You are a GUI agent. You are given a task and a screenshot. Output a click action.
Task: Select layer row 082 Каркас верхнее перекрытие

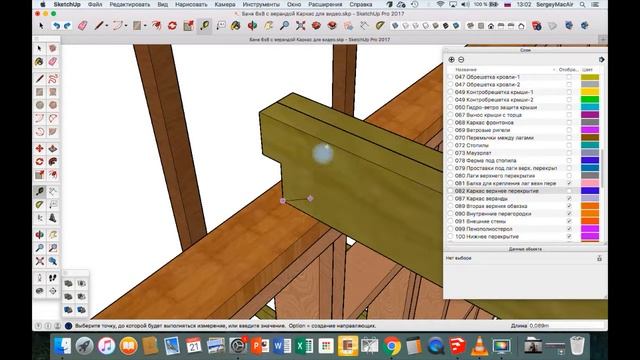pyautogui.click(x=524, y=191)
